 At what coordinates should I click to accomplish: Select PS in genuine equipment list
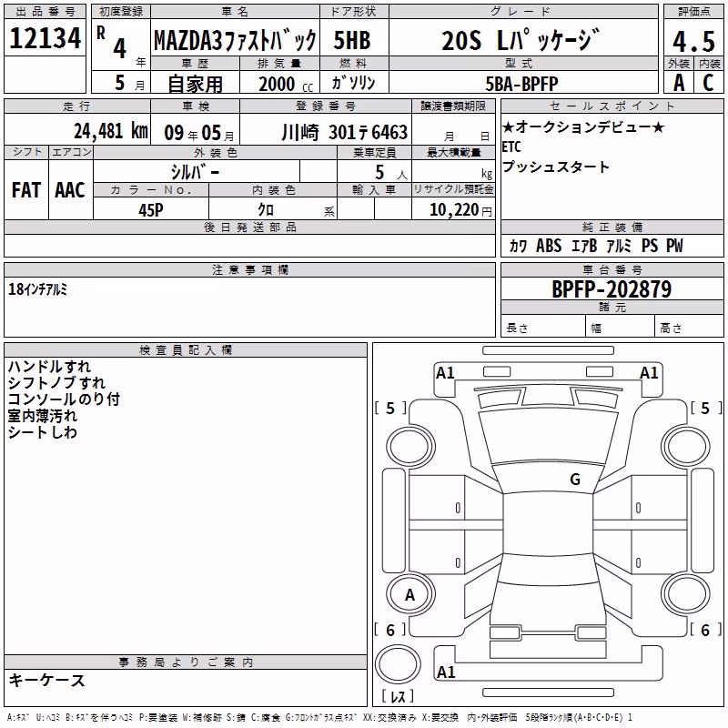tap(650, 246)
